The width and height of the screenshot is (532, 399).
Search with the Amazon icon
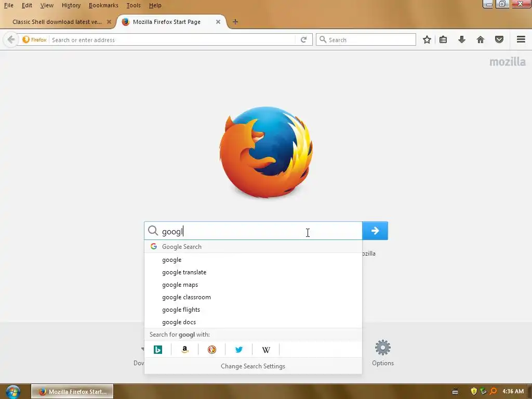(185, 350)
